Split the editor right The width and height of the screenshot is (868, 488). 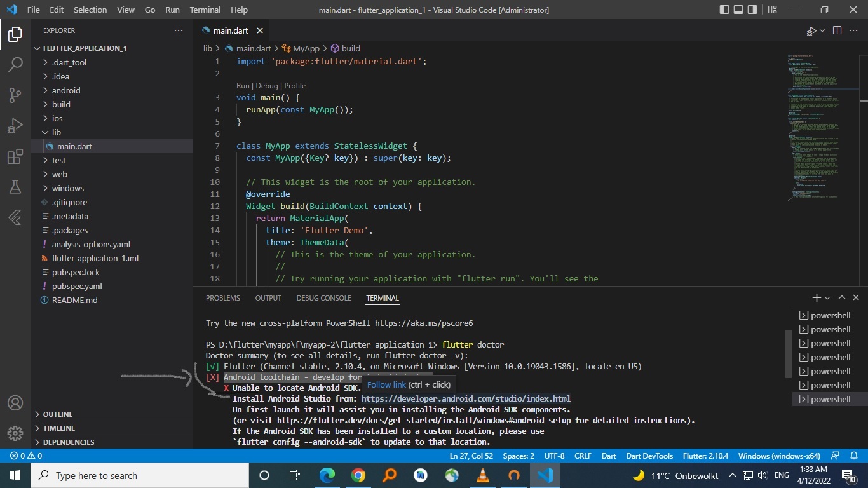coord(837,30)
